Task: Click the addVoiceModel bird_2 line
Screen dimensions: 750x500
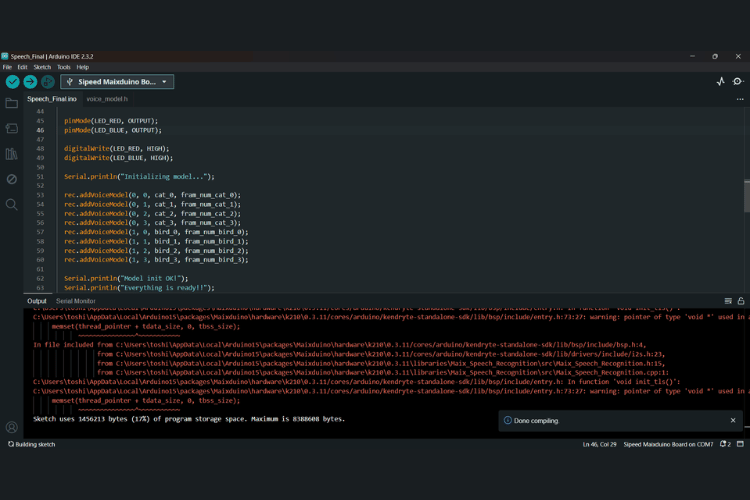Action: 156,251
